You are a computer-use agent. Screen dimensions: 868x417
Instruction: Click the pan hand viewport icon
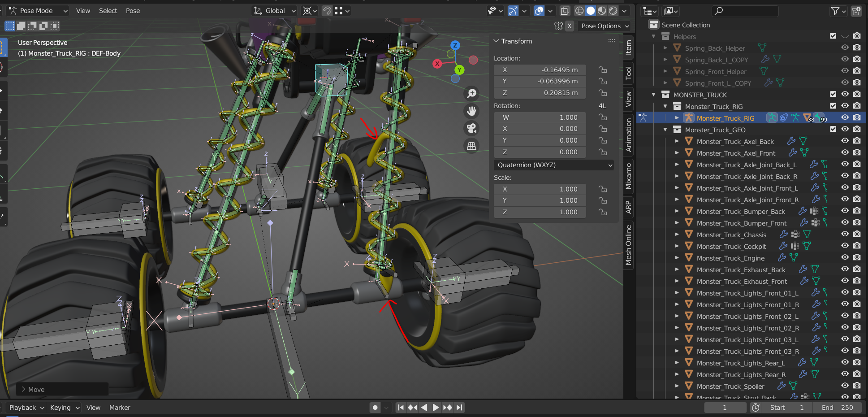[471, 111]
